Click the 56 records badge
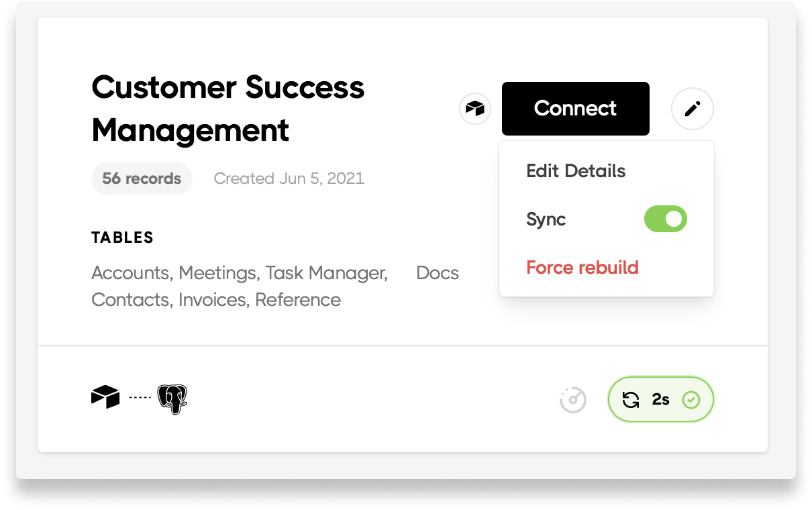 [x=142, y=178]
